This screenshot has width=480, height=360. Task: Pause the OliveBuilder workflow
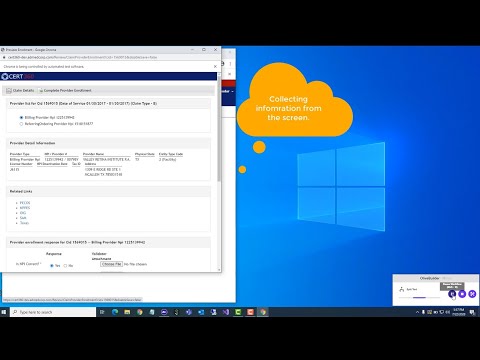coord(452,294)
